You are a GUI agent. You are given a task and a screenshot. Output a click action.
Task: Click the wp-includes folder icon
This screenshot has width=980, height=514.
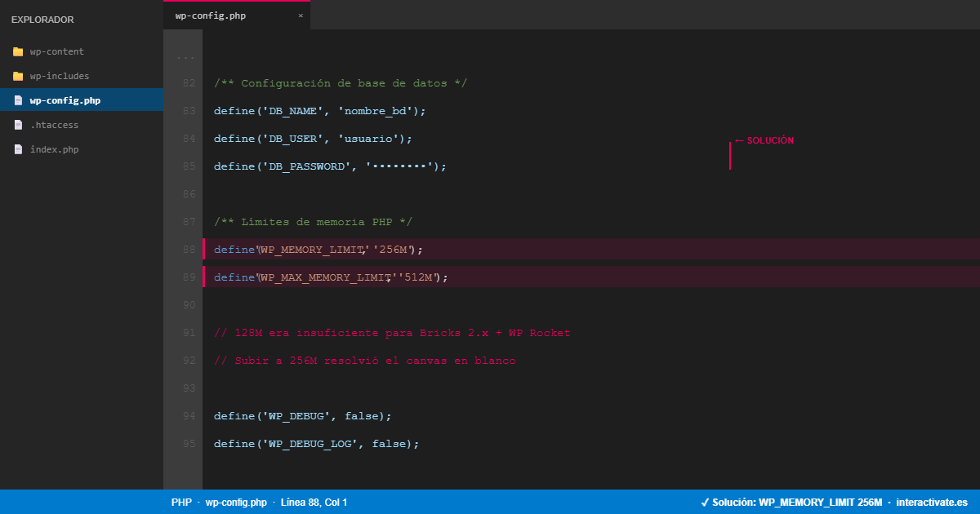18,76
